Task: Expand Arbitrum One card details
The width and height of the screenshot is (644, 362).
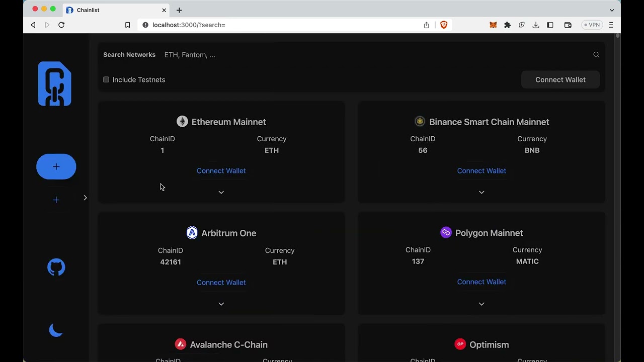Action: 221,304
